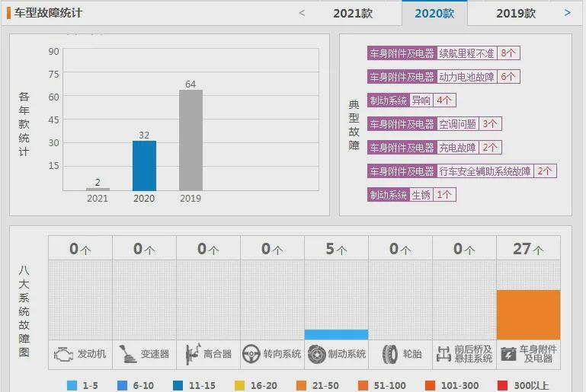Viewport: 586px width, 392px height.
Task: Click the 0个 count above 轮胎
Action: coord(400,249)
